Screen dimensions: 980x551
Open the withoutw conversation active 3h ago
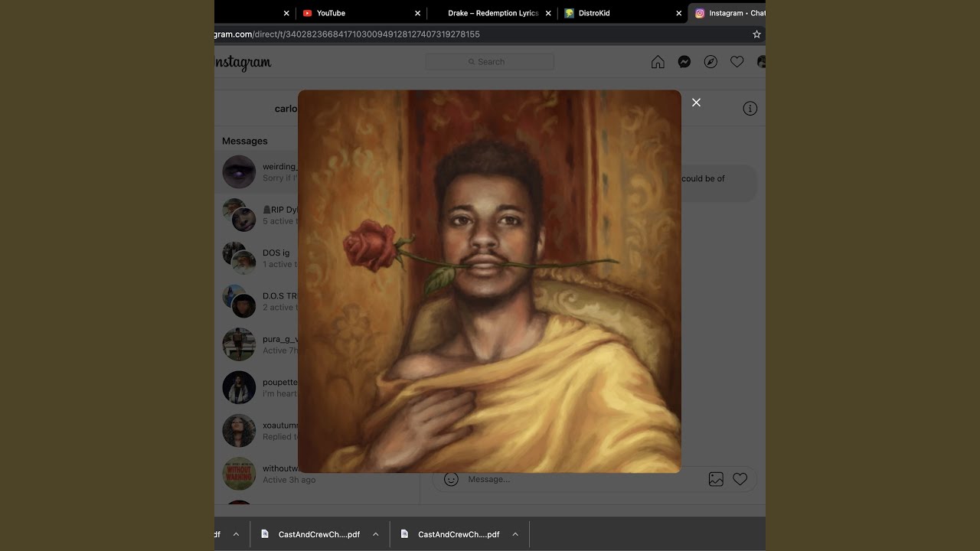pyautogui.click(x=257, y=474)
